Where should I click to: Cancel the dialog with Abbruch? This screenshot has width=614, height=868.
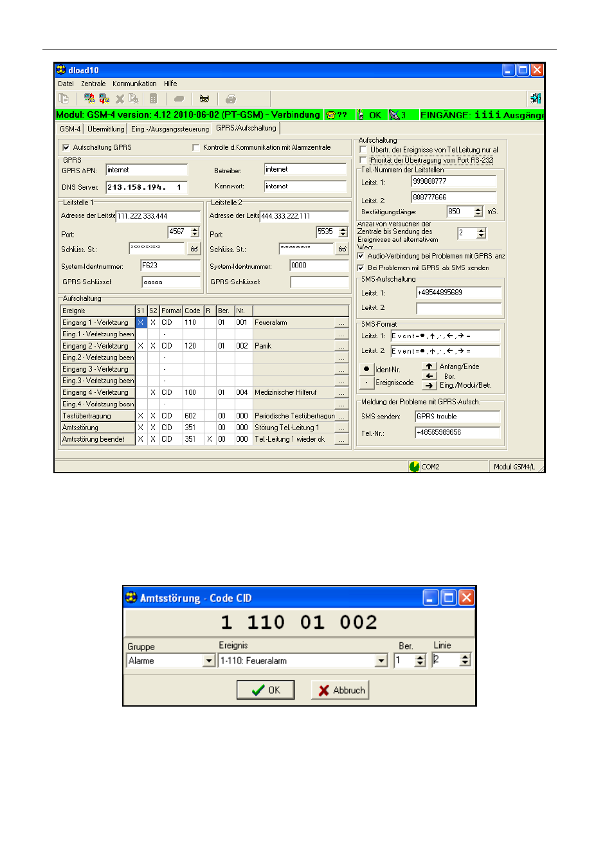point(340,690)
